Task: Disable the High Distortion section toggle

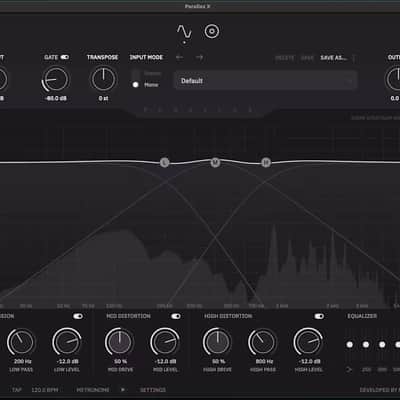Action: tap(319, 316)
